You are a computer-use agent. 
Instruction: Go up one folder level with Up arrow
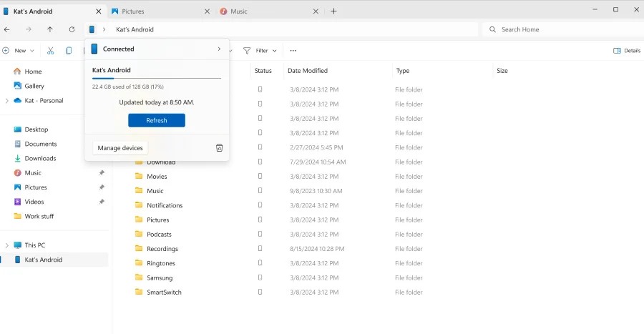49,29
